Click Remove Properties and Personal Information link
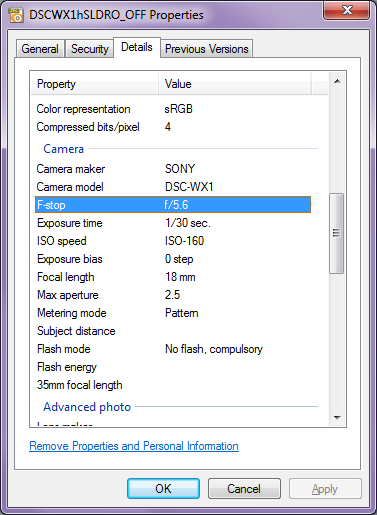This screenshot has width=377, height=515. pyautogui.click(x=134, y=446)
